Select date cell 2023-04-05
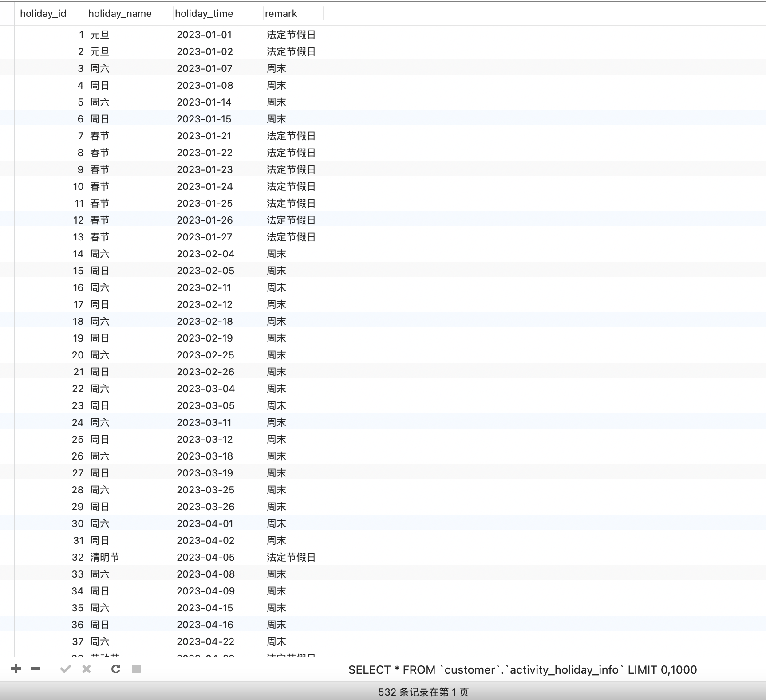The width and height of the screenshot is (766, 700). (205, 557)
